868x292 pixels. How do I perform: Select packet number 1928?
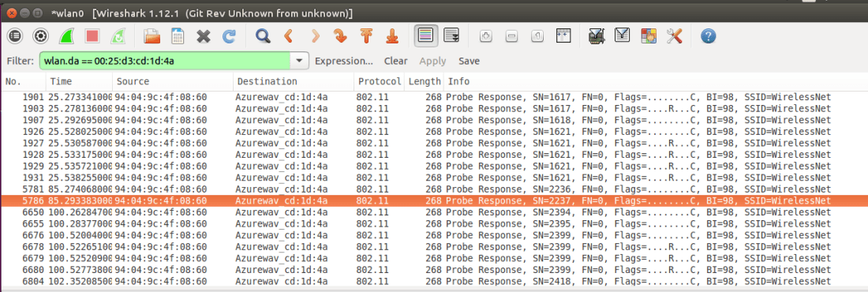click(434, 155)
